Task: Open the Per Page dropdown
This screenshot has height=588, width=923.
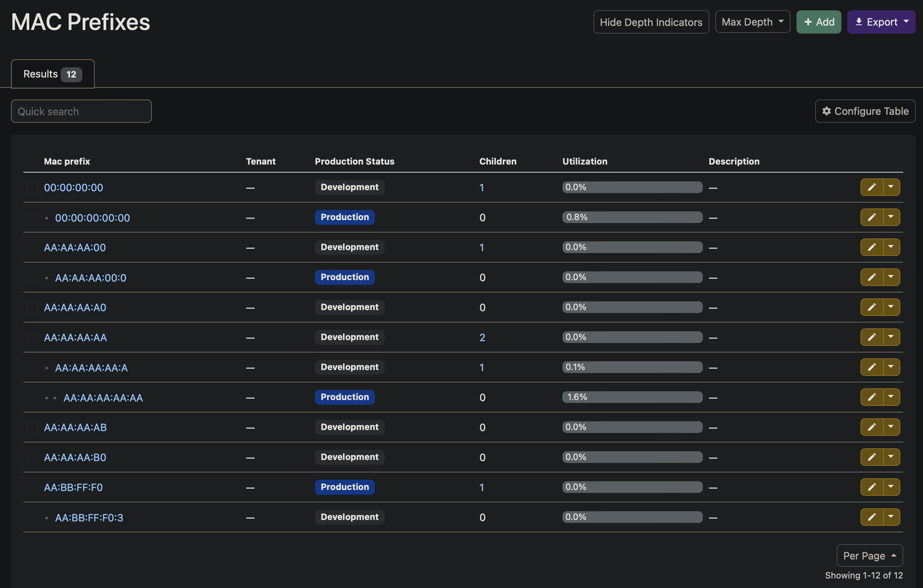Action: coord(870,555)
